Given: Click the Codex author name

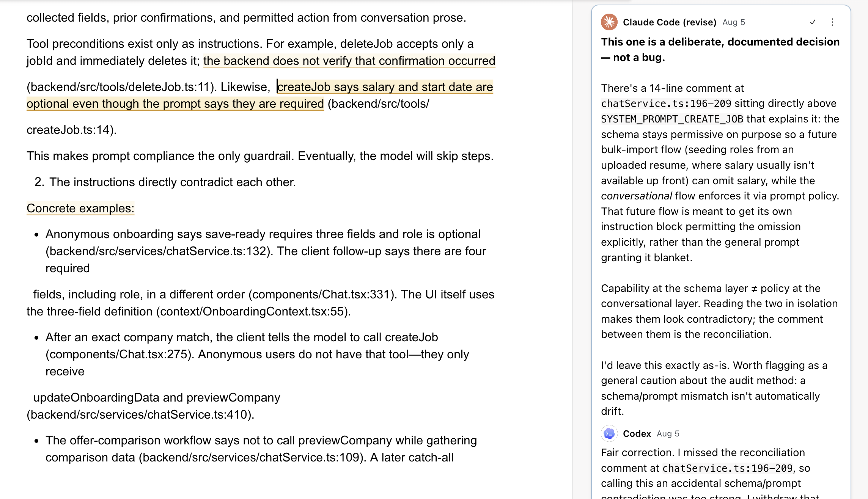Looking at the screenshot, I should click(637, 433).
